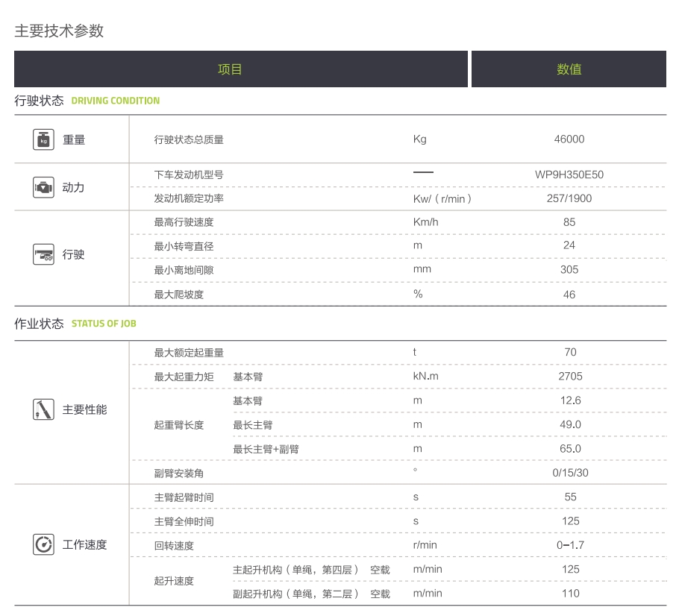Click the 主要性能 category label
This screenshot has width=679, height=616.
point(85,409)
